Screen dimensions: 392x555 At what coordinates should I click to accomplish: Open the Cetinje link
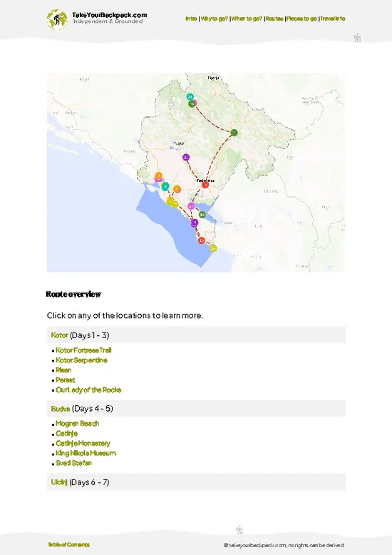tap(66, 433)
